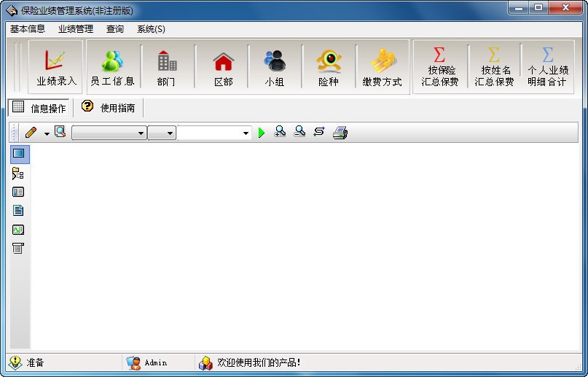This screenshot has height=377, width=588.
Task: Open 业绩录入 performance entry tool
Action: coord(55,67)
